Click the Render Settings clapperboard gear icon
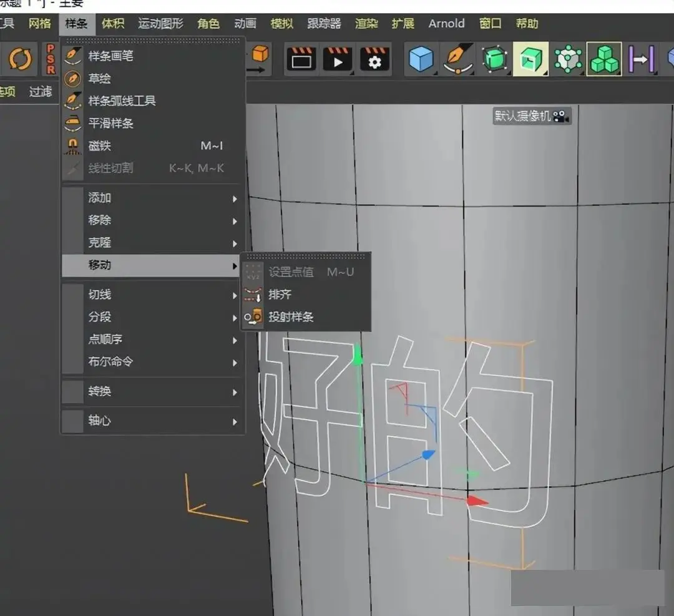This screenshot has width=674, height=616. [x=374, y=60]
